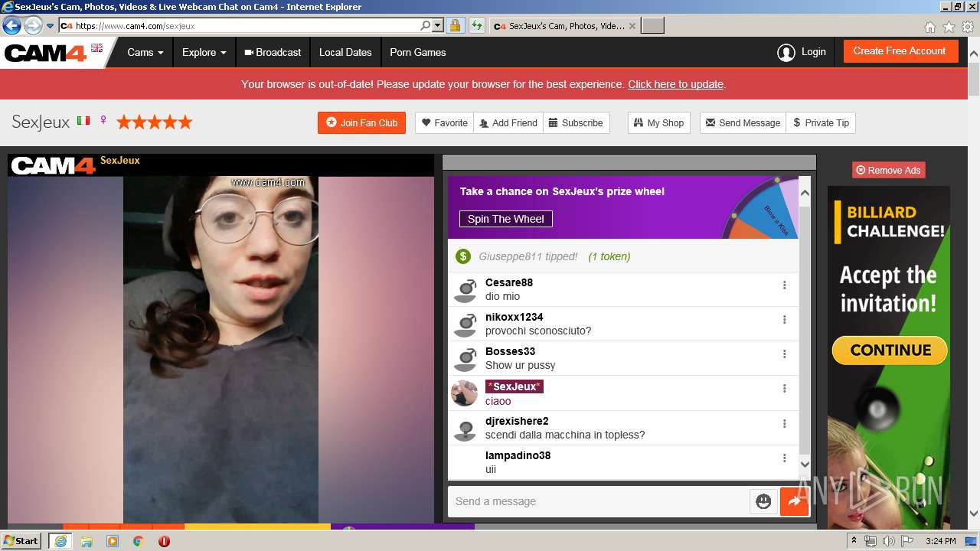Viewport: 980px width, 551px height.
Task: Click Cesare88 username in chat
Action: [x=509, y=282]
